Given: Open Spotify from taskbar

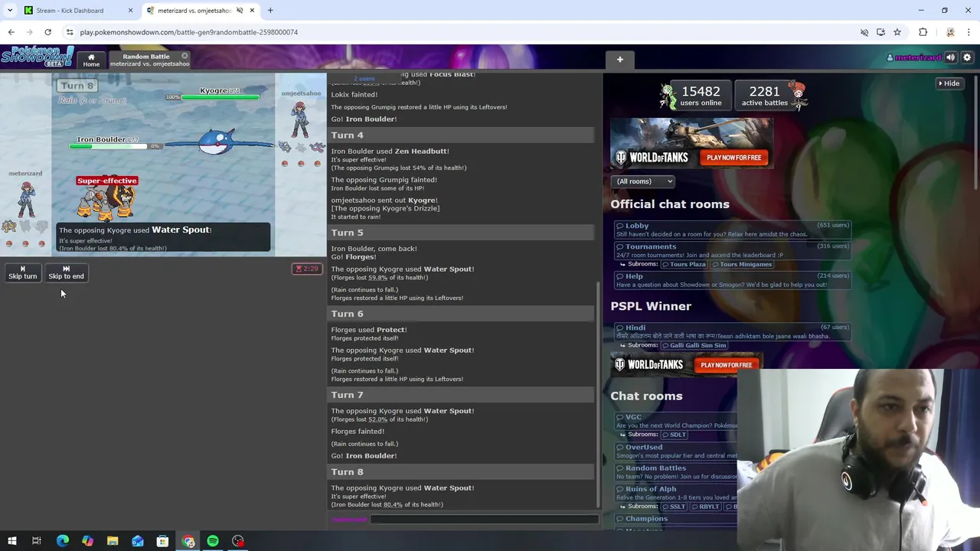Looking at the screenshot, I should pyautogui.click(x=213, y=541).
